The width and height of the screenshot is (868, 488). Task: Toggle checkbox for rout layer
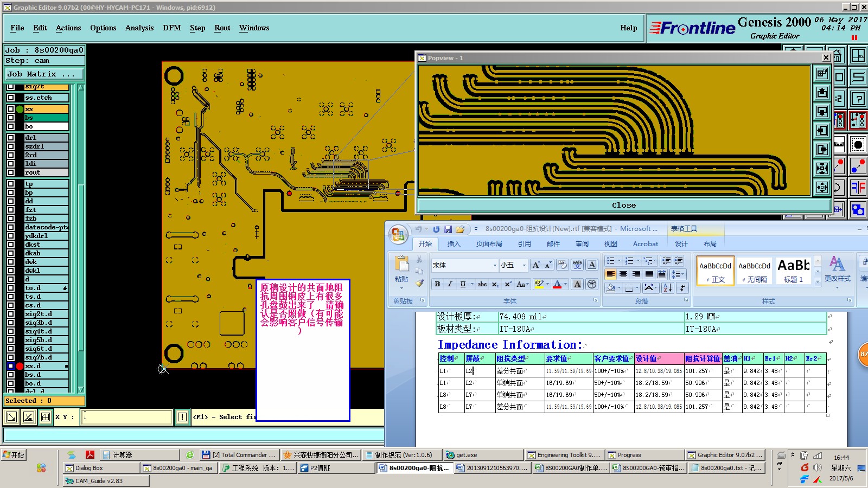tap(11, 172)
